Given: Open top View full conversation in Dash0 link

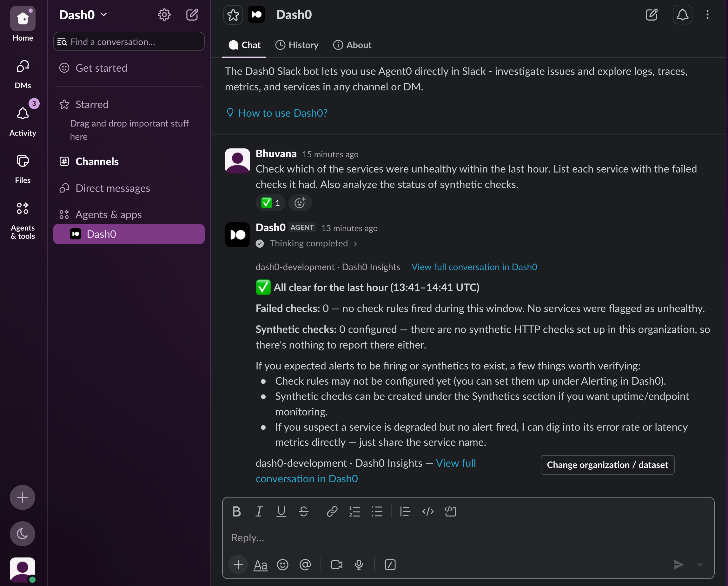Looking at the screenshot, I should coord(474,267).
